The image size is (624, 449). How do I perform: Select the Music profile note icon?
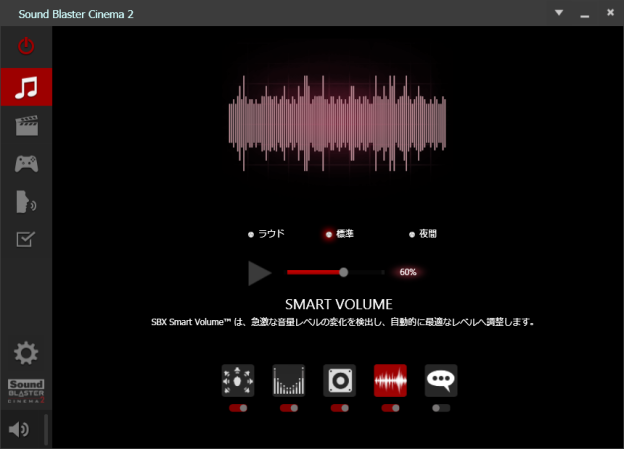26,87
